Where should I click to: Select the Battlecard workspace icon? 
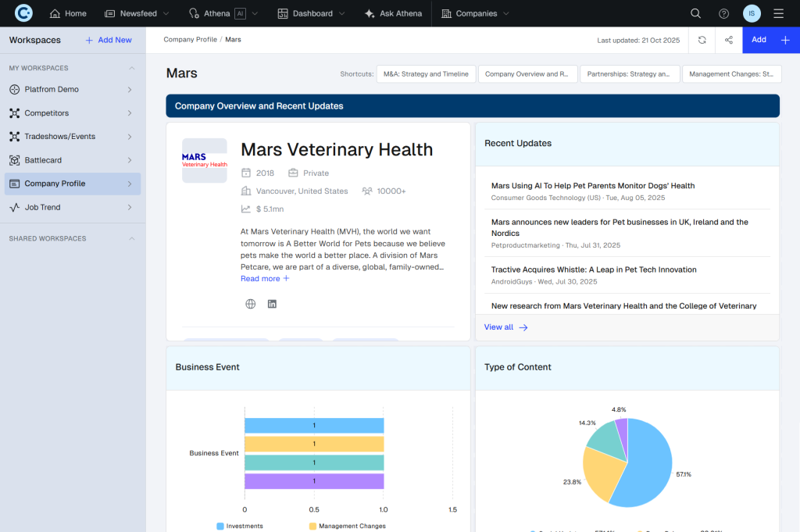click(16, 160)
